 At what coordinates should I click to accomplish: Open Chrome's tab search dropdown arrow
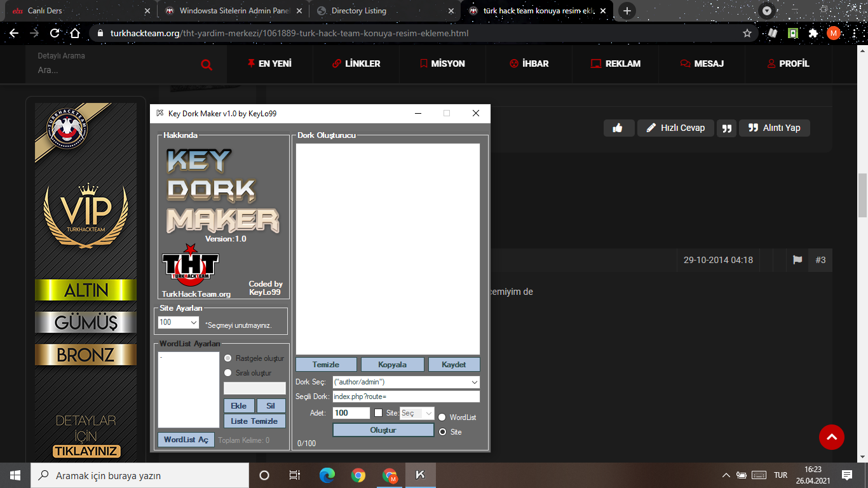[x=768, y=11]
